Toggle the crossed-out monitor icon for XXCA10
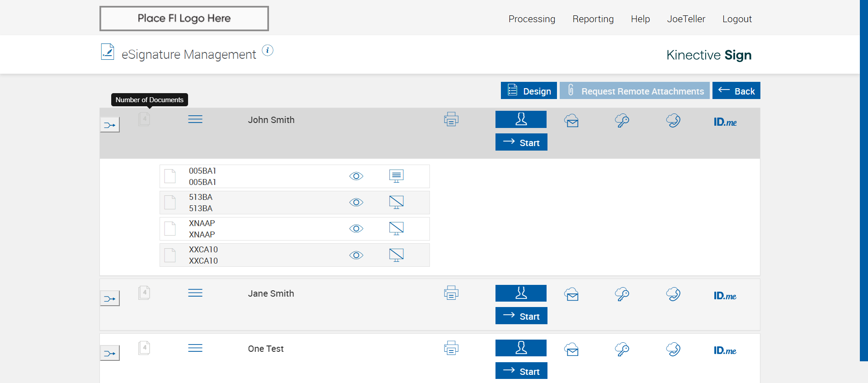 coord(396,255)
